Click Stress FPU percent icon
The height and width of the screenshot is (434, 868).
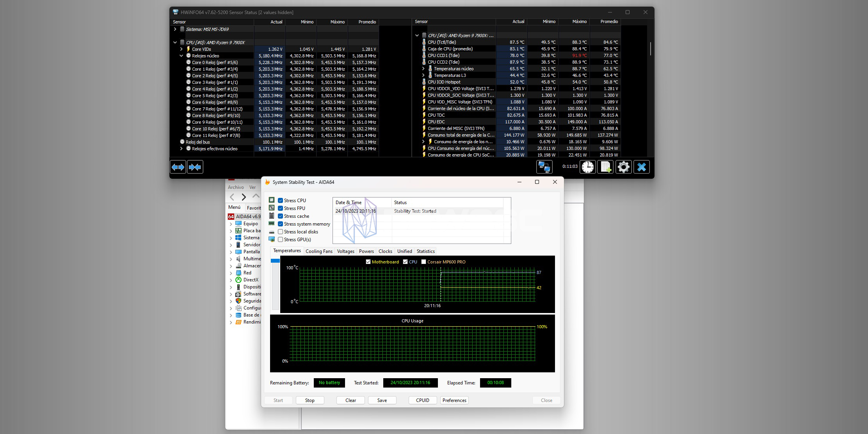[272, 208]
